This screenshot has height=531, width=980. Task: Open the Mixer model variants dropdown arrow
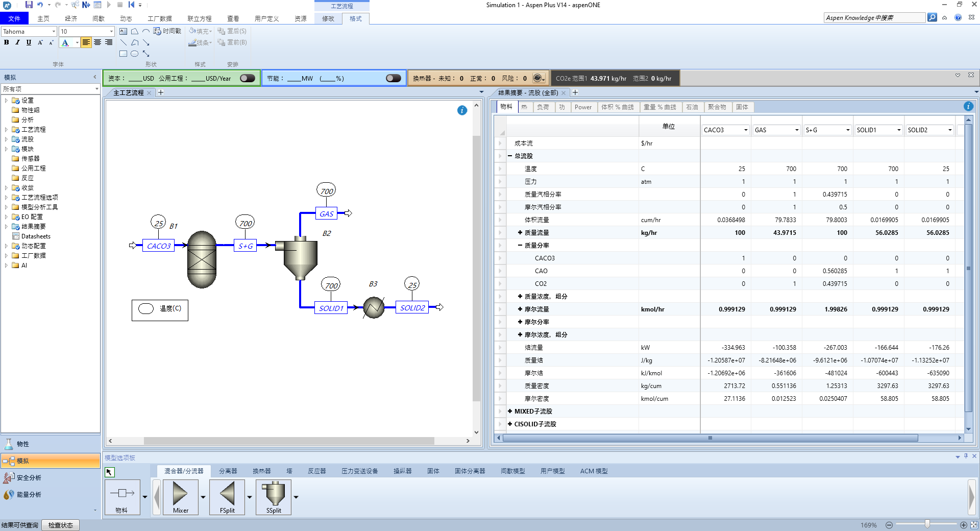(x=203, y=497)
